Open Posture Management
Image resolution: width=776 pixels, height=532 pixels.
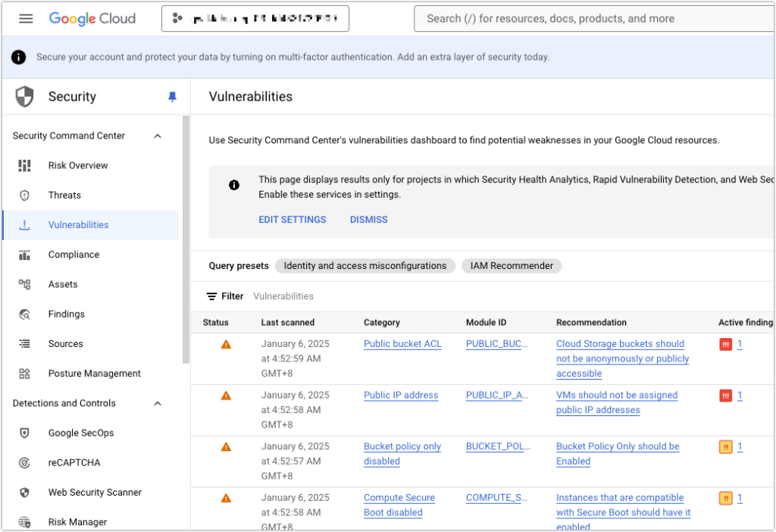pyautogui.click(x=95, y=373)
